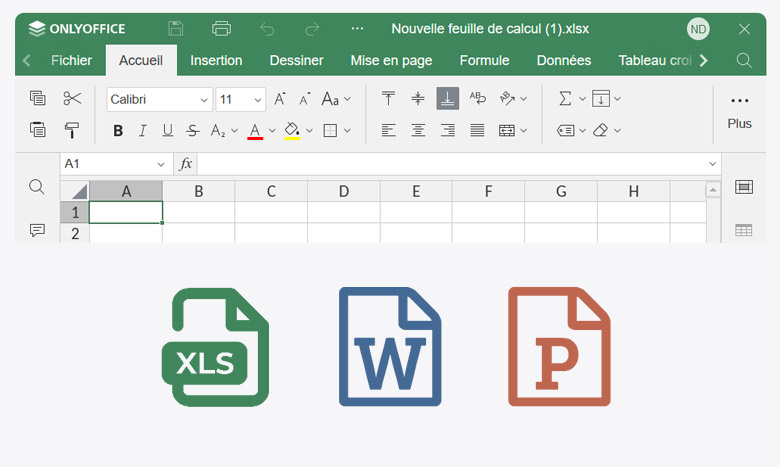Click the Fill down icon
Viewport: 780px width, 467px height.
click(601, 98)
